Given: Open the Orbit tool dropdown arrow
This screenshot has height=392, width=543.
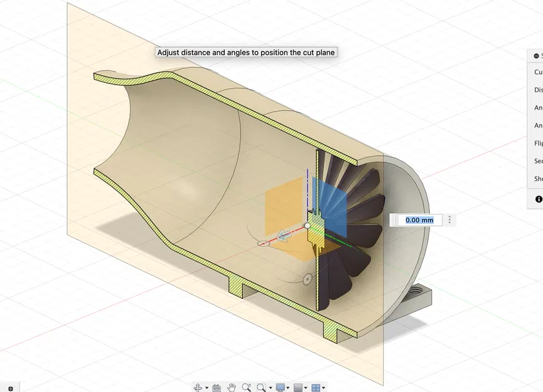Looking at the screenshot, I should pos(205,387).
